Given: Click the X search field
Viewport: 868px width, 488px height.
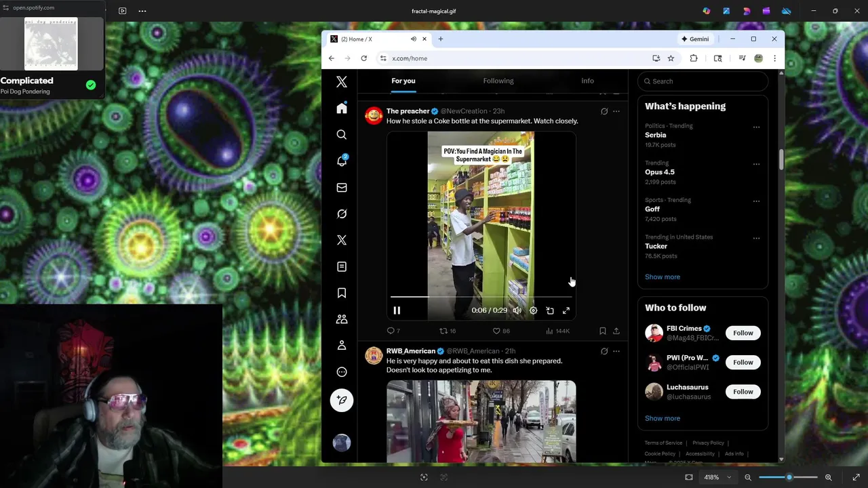Looking at the screenshot, I should tap(703, 81).
